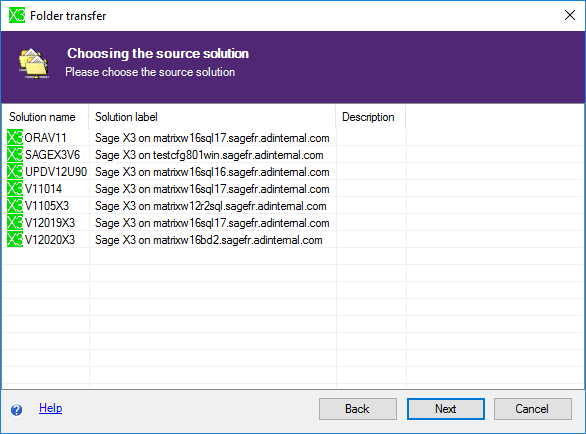Click the testcfg801win.sagefr.adinternal.com label
The width and height of the screenshot is (586, 434).
(209, 155)
